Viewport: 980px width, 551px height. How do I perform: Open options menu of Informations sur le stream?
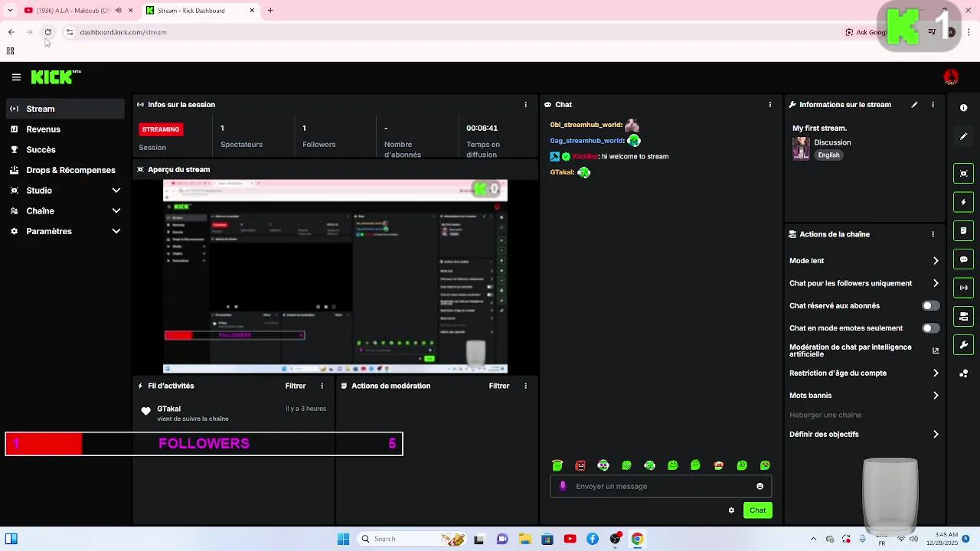pos(933,105)
